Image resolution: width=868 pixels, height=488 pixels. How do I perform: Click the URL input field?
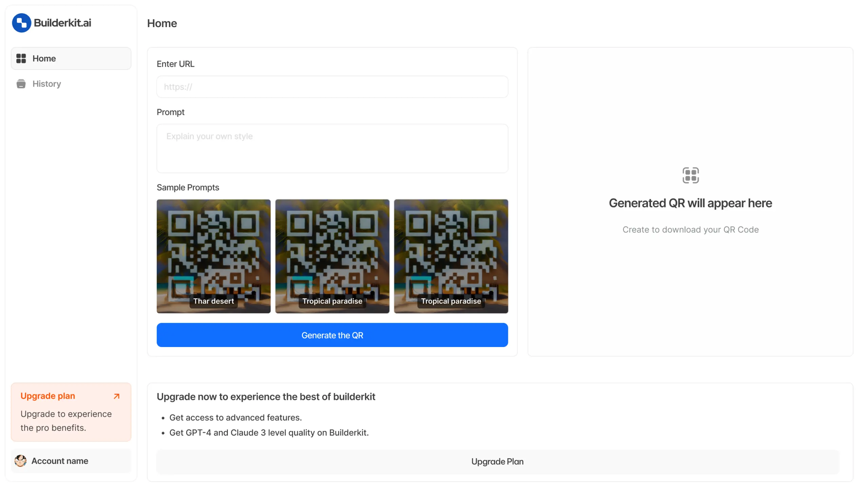tap(332, 86)
